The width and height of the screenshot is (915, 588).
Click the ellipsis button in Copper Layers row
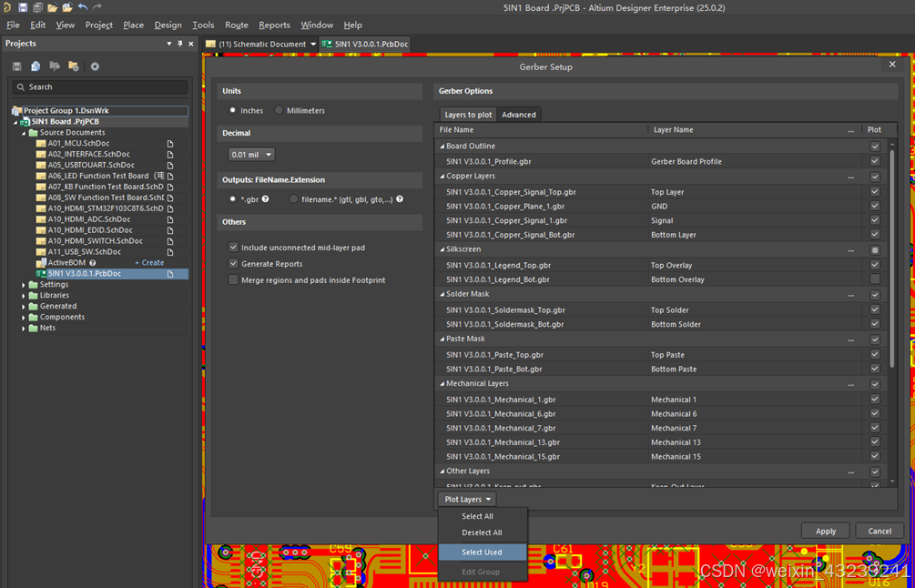point(850,177)
